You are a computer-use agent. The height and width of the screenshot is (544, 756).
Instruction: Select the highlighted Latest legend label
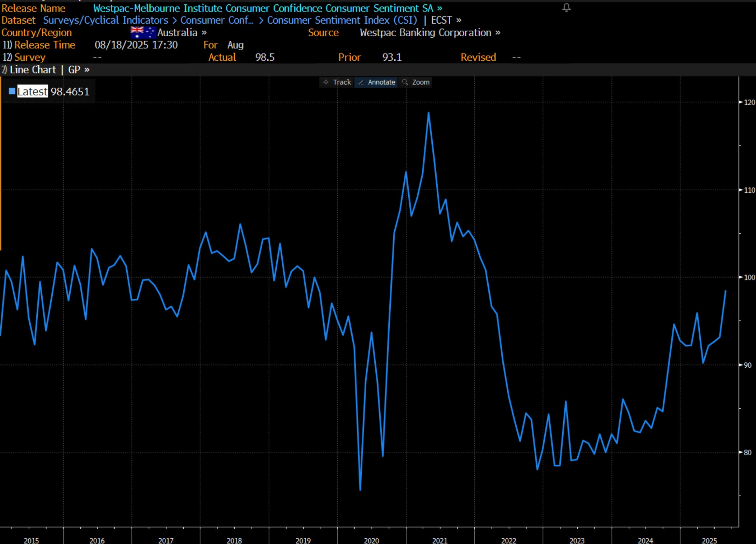(x=32, y=92)
